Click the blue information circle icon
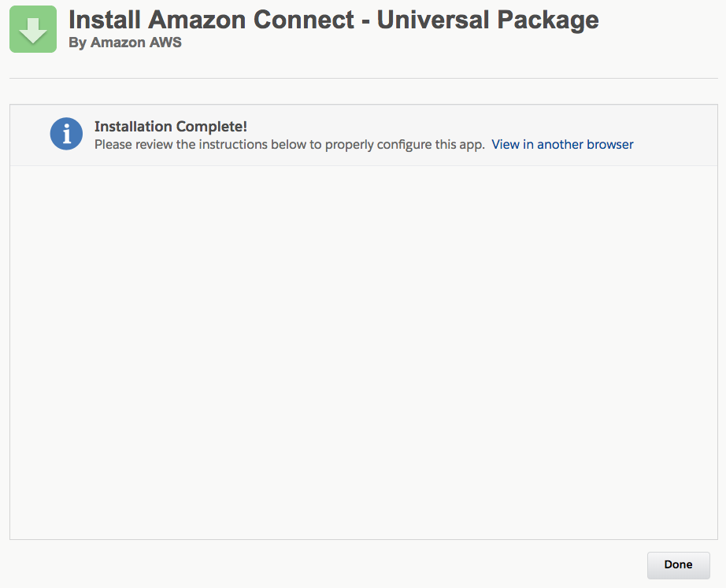726x588 pixels. (x=66, y=134)
